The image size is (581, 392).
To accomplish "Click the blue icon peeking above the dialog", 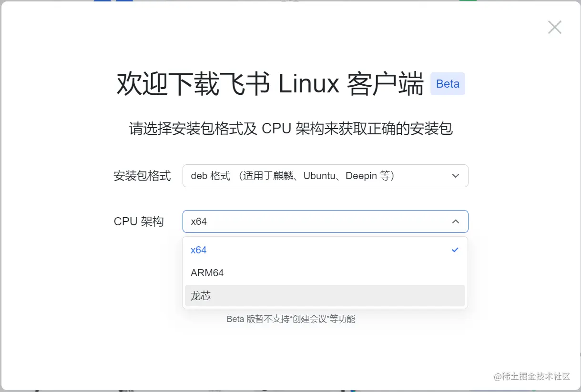I will (x=113, y=1).
